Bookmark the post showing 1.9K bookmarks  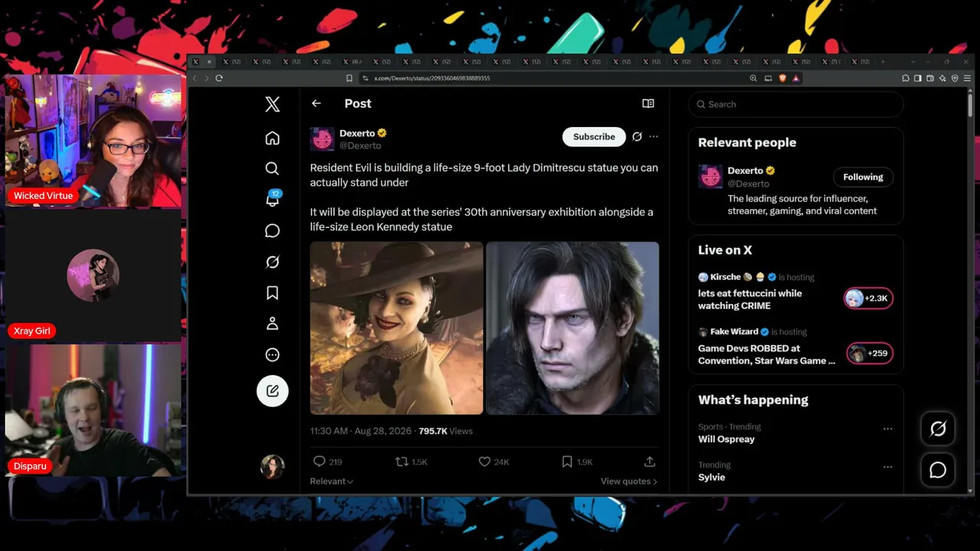pyautogui.click(x=577, y=461)
